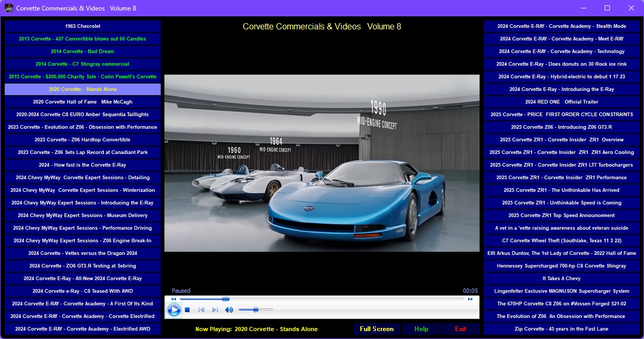Click the fast-forward arrows at seek bar end

[471, 299]
